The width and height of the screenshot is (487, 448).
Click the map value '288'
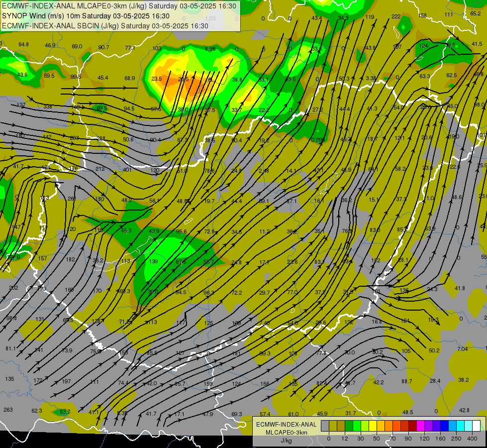pyautogui.click(x=101, y=138)
